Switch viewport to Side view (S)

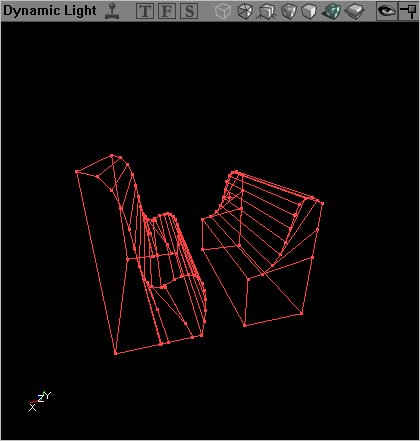pyautogui.click(x=189, y=11)
